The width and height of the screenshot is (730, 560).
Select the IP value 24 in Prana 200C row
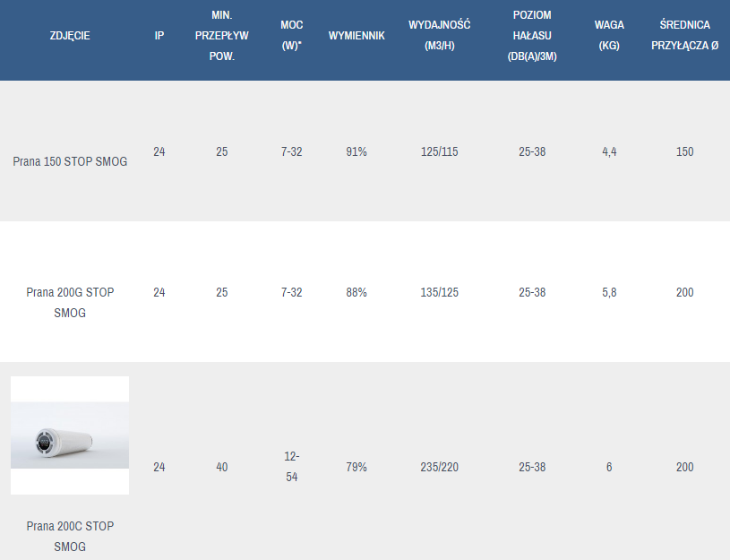pyautogui.click(x=159, y=467)
